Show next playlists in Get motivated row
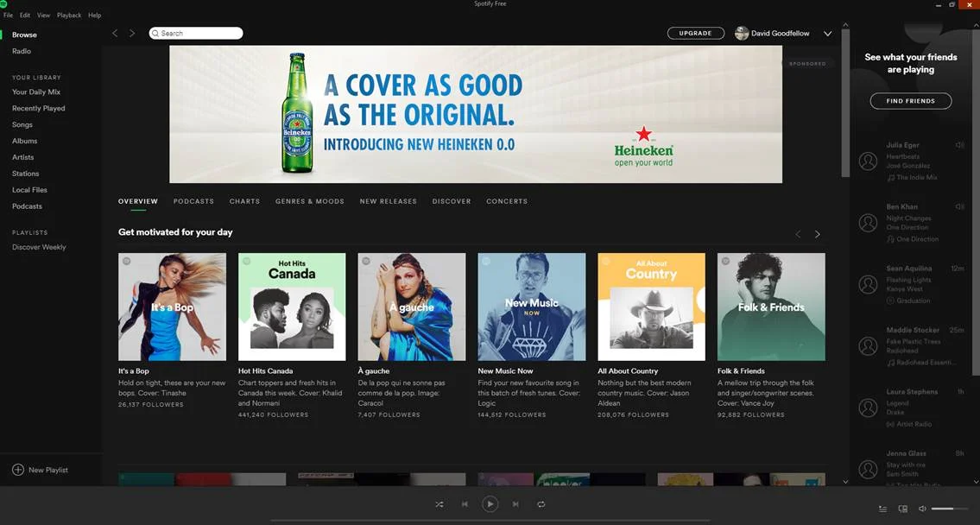 click(x=817, y=234)
